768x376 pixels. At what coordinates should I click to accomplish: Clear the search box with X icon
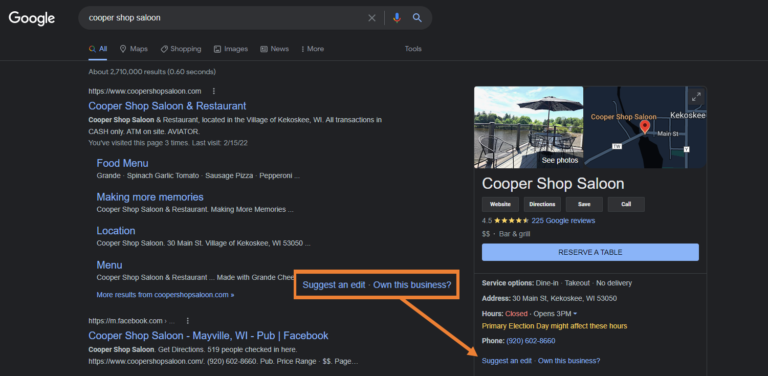point(372,18)
